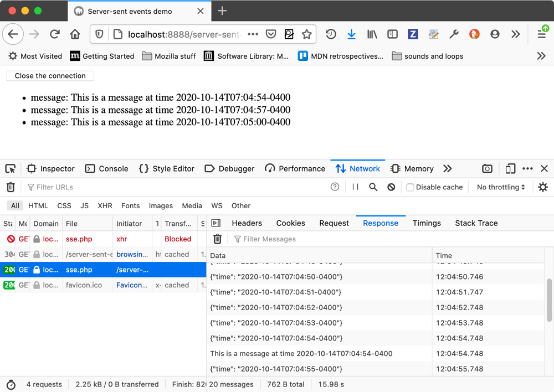Expand more devtools tabs chevron
The width and height of the screenshot is (554, 392).
point(448,169)
